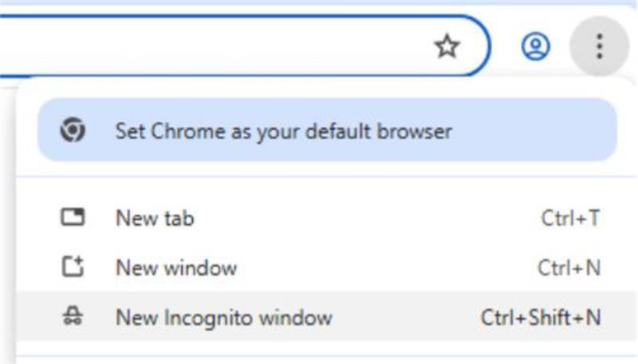Open a New Incognito window
This screenshot has height=364, width=638.
[327, 317]
